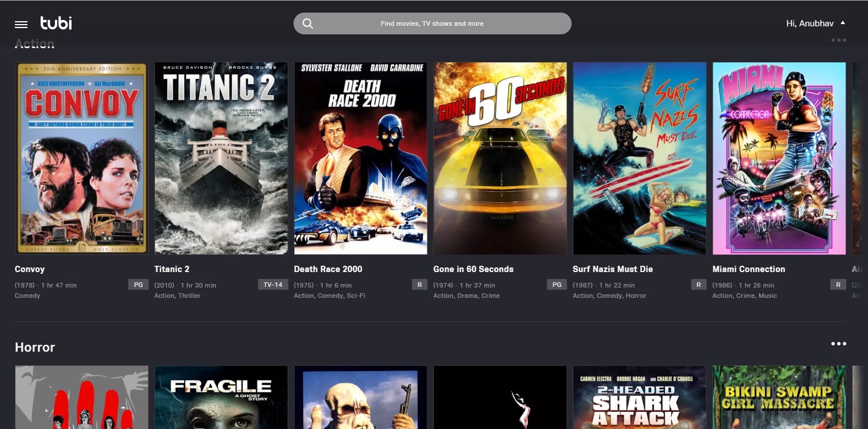The width and height of the screenshot is (868, 429).
Task: Click the Gone in 60 Seconds poster
Action: [500, 158]
